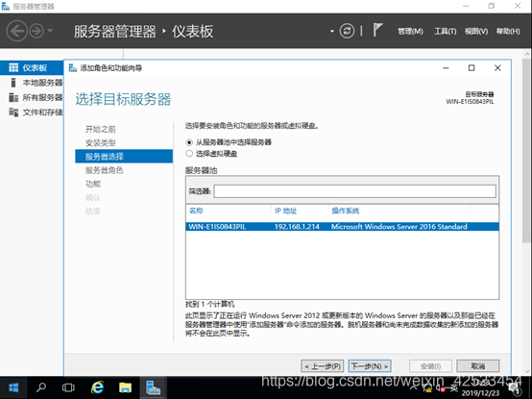This screenshot has width=532, height=399.
Task: Sort server pool by 名称 column
Action: tap(196, 211)
